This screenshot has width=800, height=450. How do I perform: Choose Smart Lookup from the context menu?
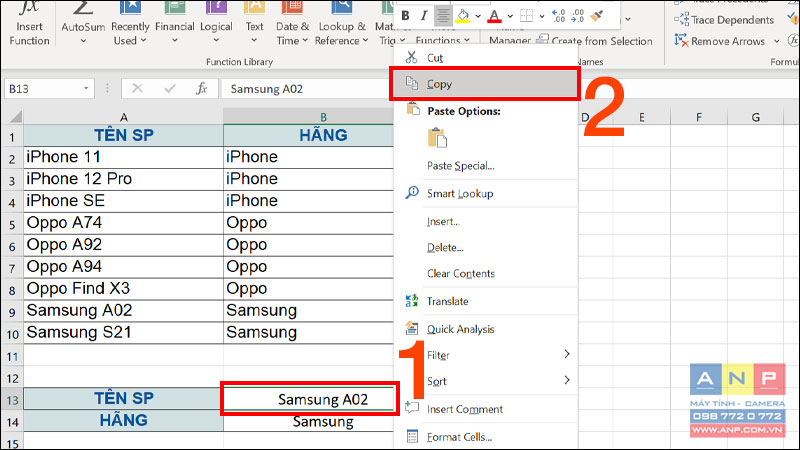tap(485, 193)
